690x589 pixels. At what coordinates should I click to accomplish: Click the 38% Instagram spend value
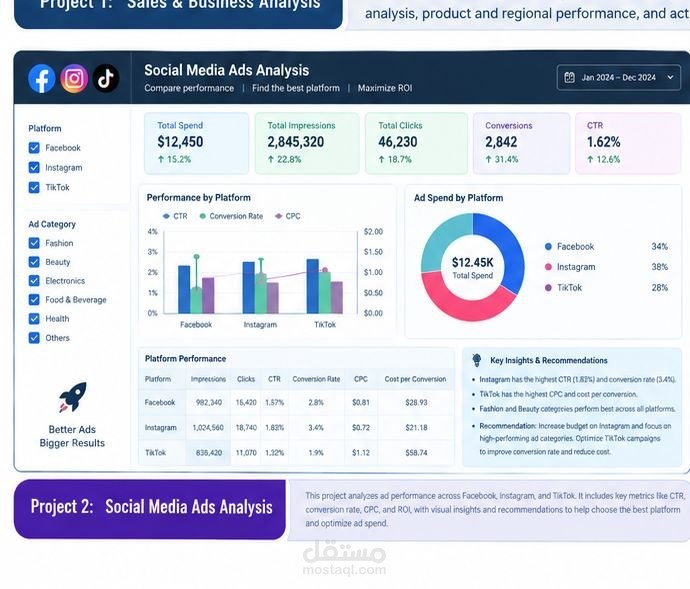[660, 267]
